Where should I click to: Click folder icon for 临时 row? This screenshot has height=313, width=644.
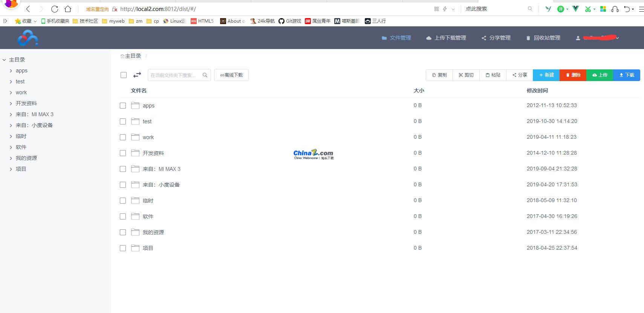[x=135, y=201]
